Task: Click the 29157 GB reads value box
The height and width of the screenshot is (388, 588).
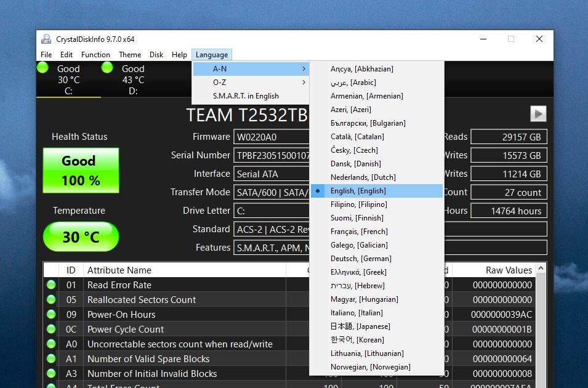Action: (509, 137)
